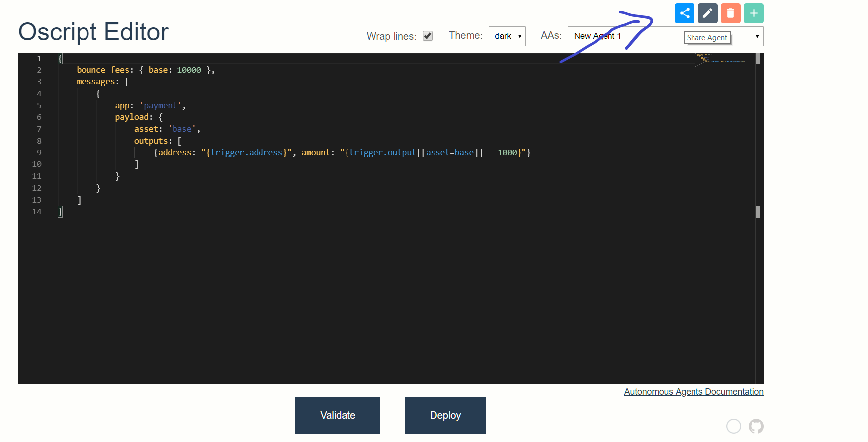Click the Deploy button

click(x=445, y=415)
